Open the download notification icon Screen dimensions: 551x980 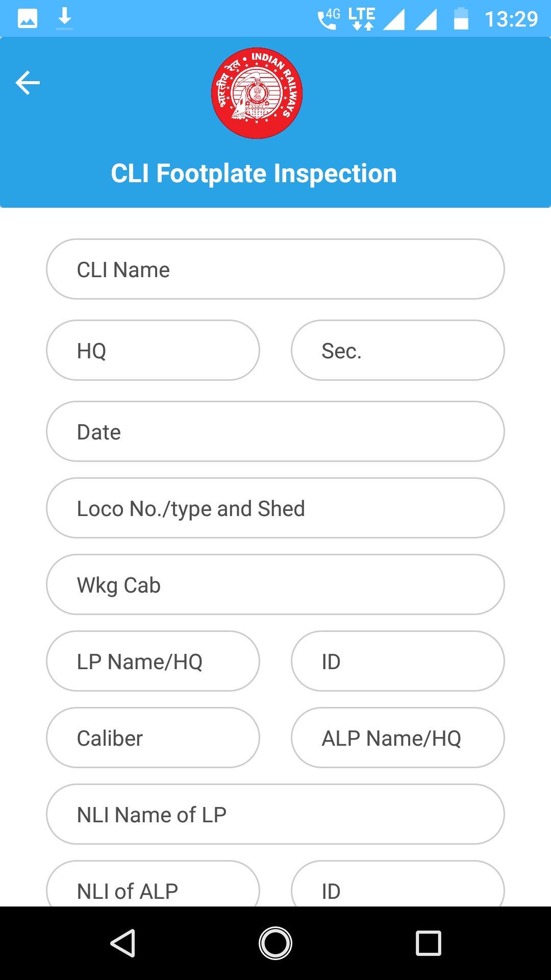pos(64,18)
